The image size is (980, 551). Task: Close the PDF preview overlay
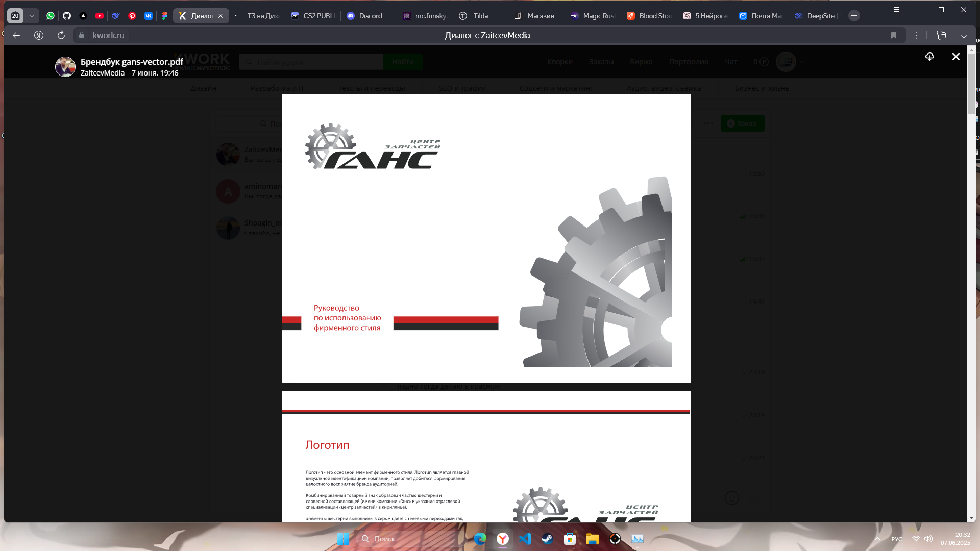[x=956, y=57]
